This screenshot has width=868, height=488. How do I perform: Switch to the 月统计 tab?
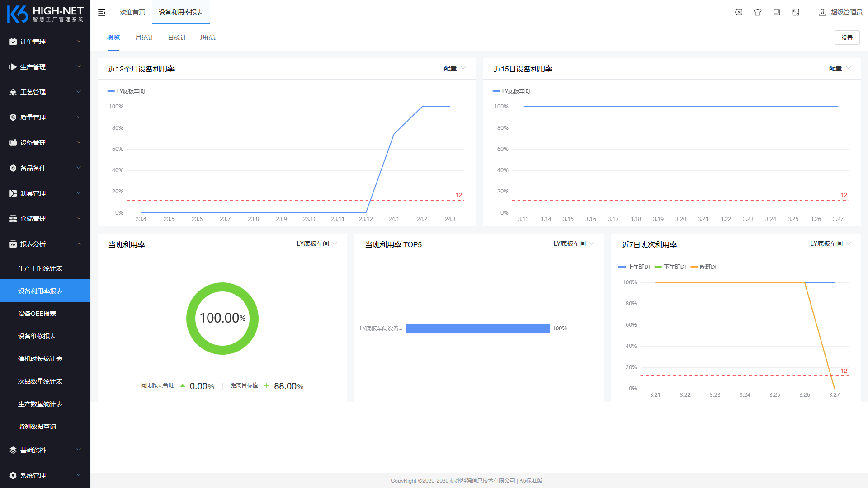click(x=145, y=38)
